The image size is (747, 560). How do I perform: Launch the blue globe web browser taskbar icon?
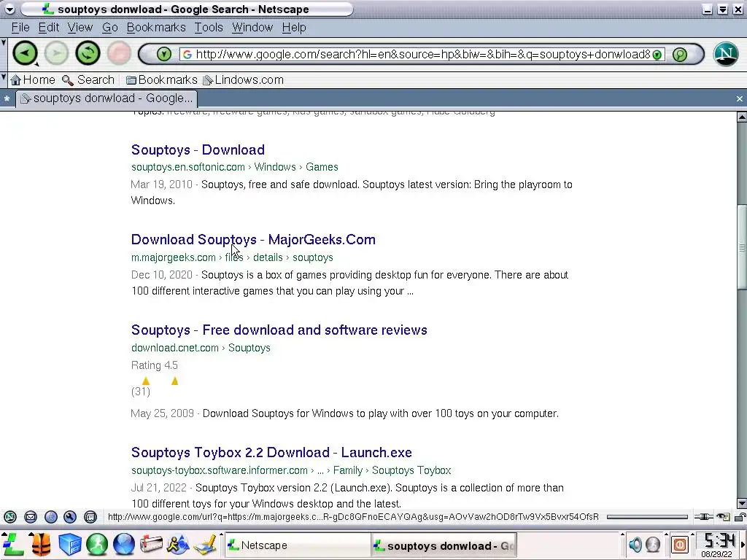click(x=124, y=544)
